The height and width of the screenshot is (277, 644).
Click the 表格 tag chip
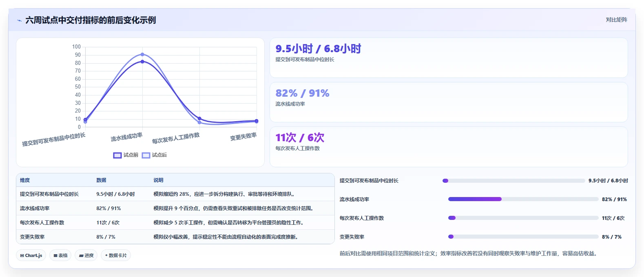(x=60, y=255)
